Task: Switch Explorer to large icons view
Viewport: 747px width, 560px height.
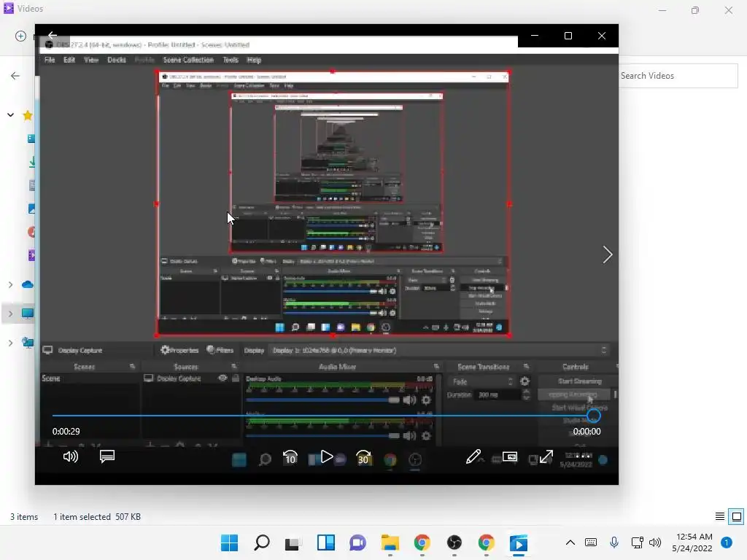Action: coord(737,517)
